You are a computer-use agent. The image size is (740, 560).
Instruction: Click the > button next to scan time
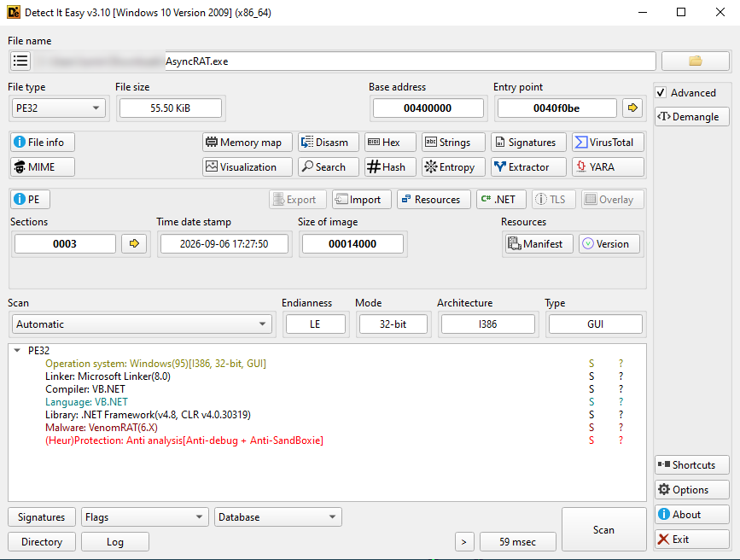(x=464, y=541)
